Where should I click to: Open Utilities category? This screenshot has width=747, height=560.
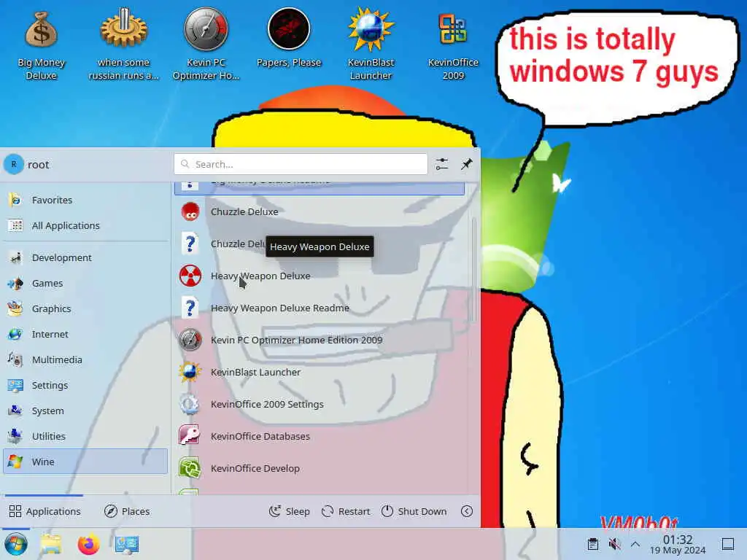(x=86, y=436)
